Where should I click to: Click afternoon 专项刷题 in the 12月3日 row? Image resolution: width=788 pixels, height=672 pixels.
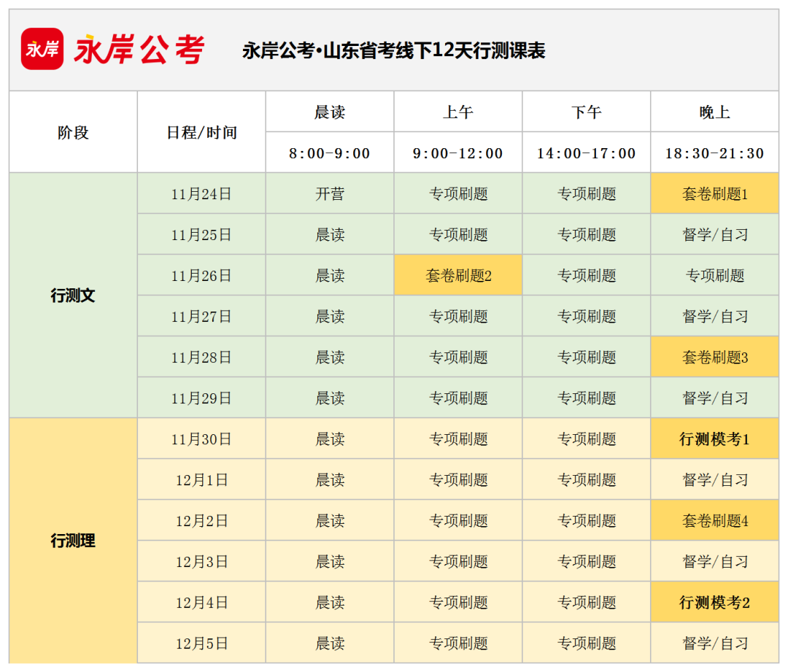tap(587, 561)
